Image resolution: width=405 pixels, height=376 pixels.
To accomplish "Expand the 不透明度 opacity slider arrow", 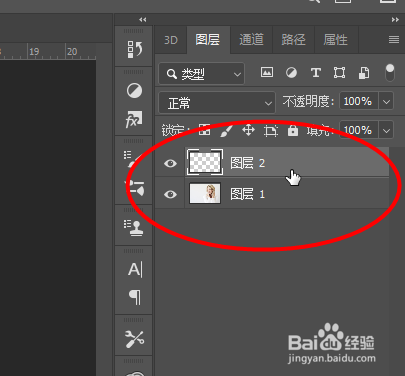I will pyautogui.click(x=386, y=101).
